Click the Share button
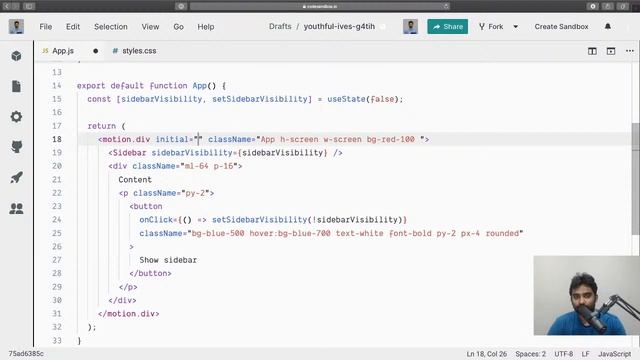The height and width of the screenshot is (360, 640). click(448, 27)
